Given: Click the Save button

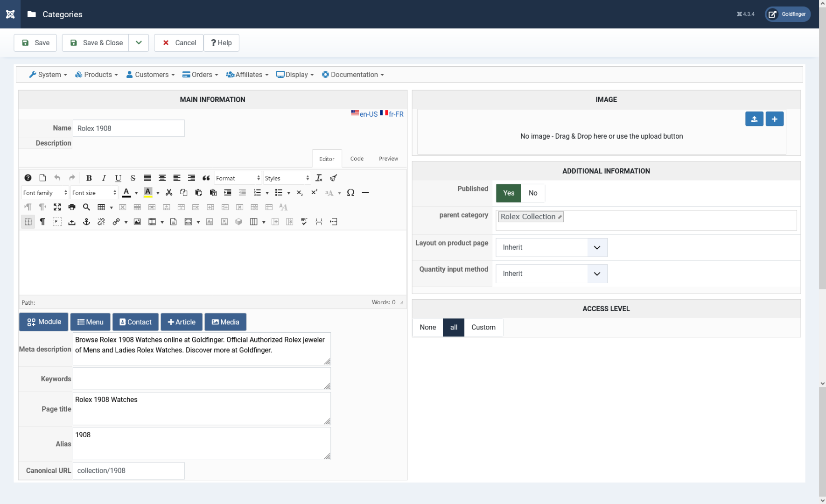Looking at the screenshot, I should [x=35, y=43].
